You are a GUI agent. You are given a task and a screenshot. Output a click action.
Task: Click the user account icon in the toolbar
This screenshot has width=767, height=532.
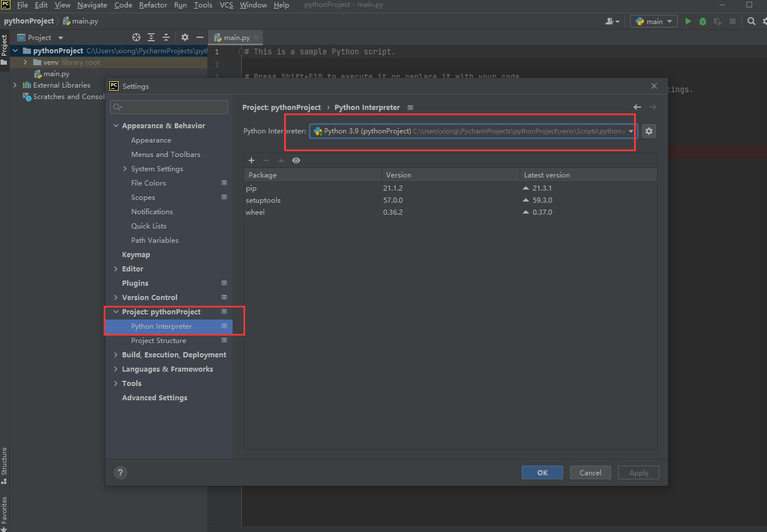click(x=612, y=21)
